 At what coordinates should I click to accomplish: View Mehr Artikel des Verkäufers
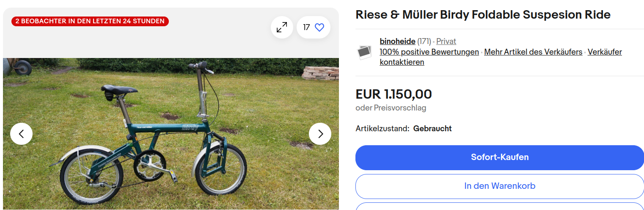533,52
